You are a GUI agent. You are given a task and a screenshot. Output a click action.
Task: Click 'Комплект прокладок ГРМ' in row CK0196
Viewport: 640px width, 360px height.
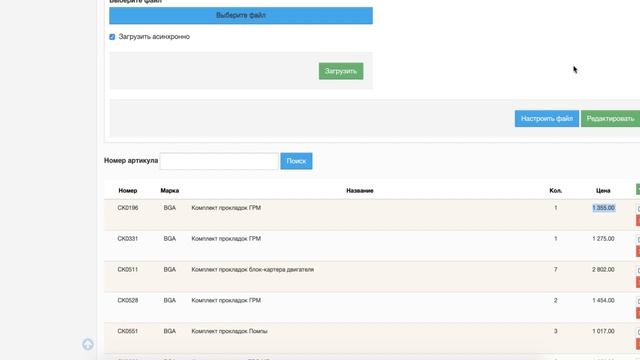click(x=226, y=208)
